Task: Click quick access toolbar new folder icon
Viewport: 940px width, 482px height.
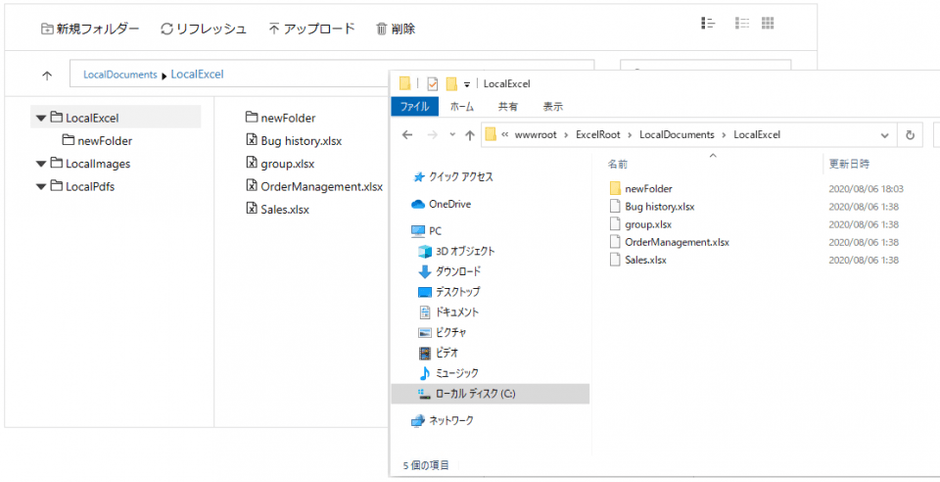Action: [x=451, y=83]
